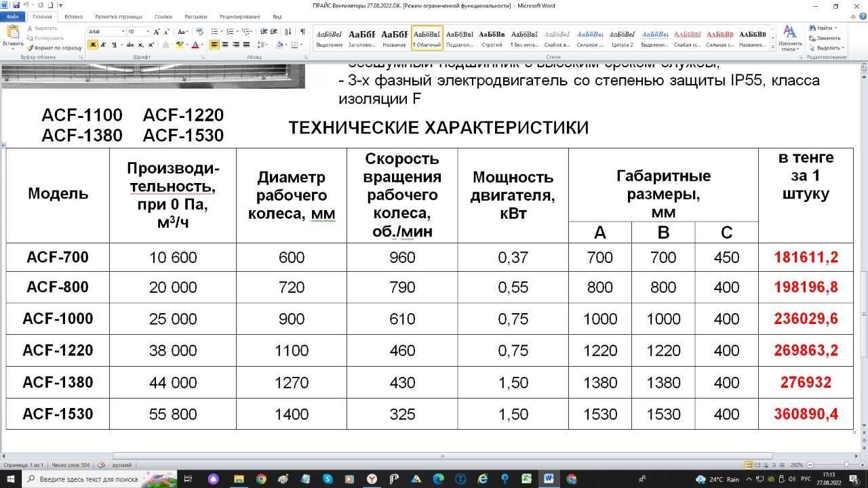This screenshot has height=488, width=868.
Task: Switch to Print Layout view in status bar
Action: pos(749,465)
